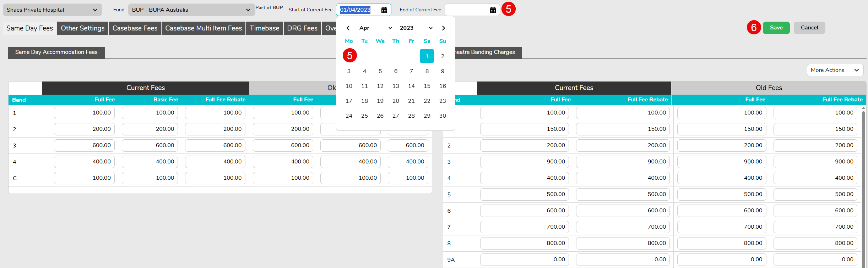Open the End of Current Fee calendar icon
868x268 pixels.
493,10
